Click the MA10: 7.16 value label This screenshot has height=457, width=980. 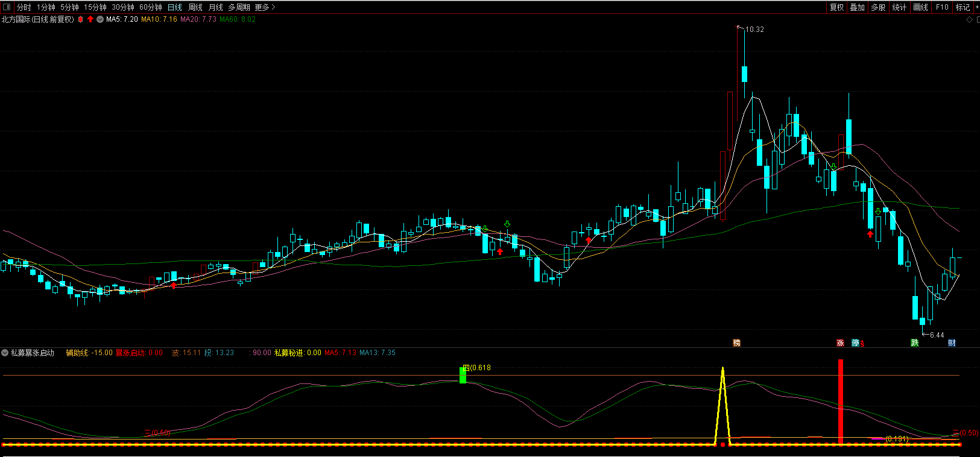tap(159, 19)
